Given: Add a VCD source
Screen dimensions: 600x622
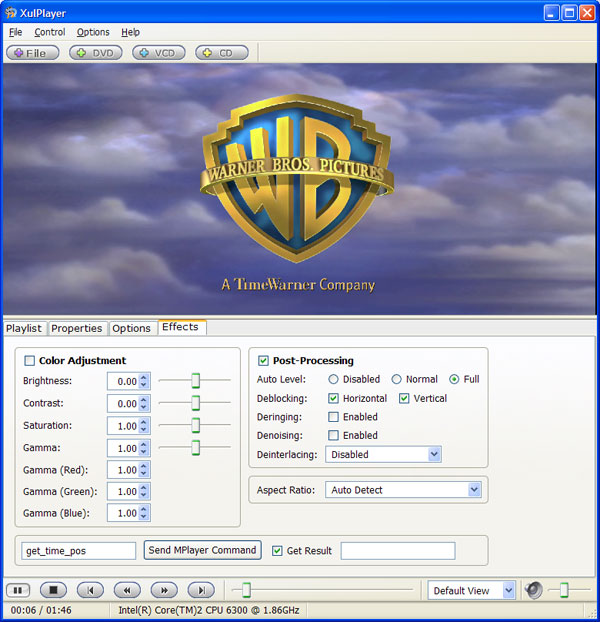Looking at the screenshot, I should [159, 53].
